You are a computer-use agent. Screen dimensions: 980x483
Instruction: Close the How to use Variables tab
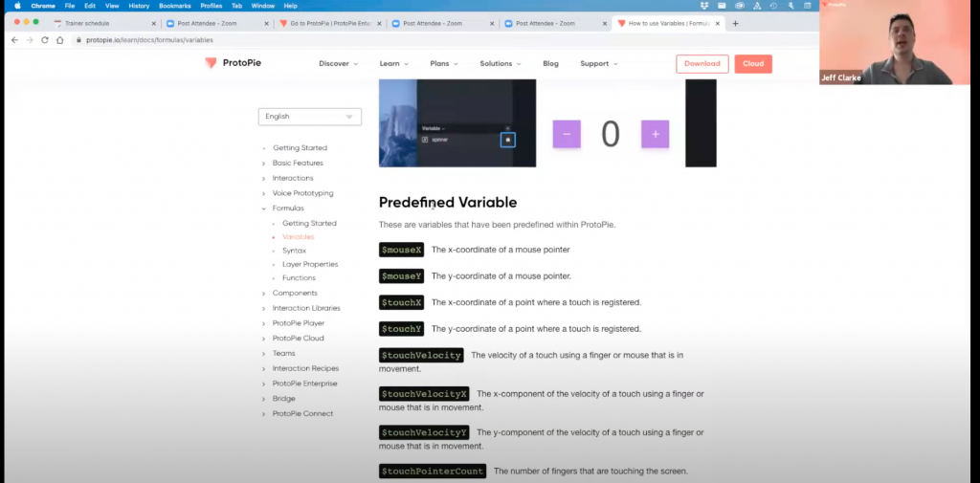coord(718,24)
